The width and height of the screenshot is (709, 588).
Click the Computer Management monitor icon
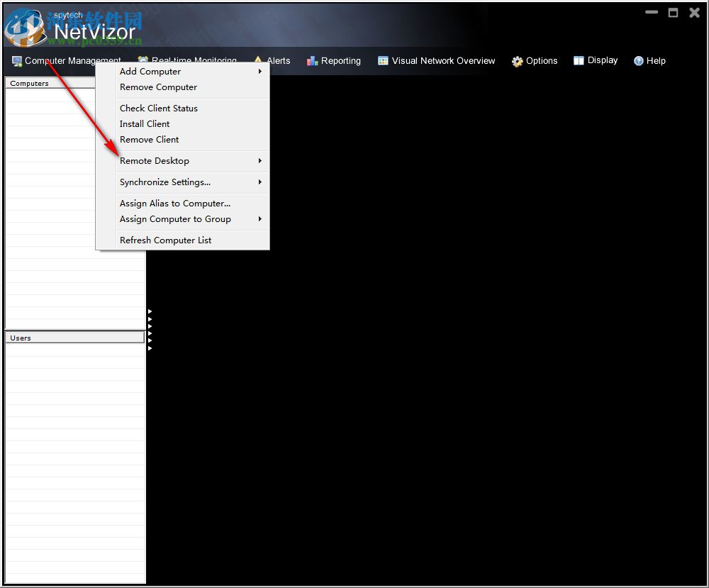click(16, 61)
